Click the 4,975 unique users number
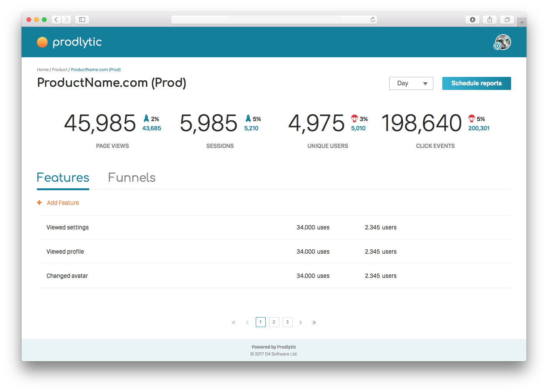Viewport: 548px width, 392px height. [x=316, y=123]
